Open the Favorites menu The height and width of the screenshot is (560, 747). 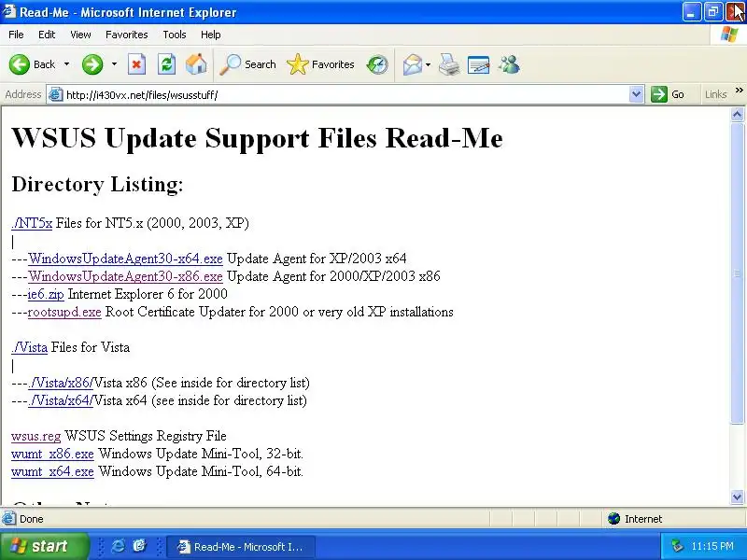(127, 35)
